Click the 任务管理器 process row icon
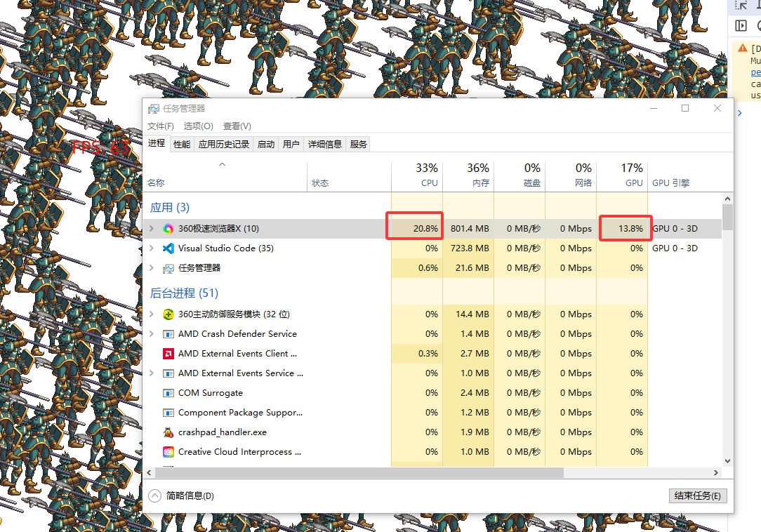The image size is (761, 532). (x=168, y=268)
